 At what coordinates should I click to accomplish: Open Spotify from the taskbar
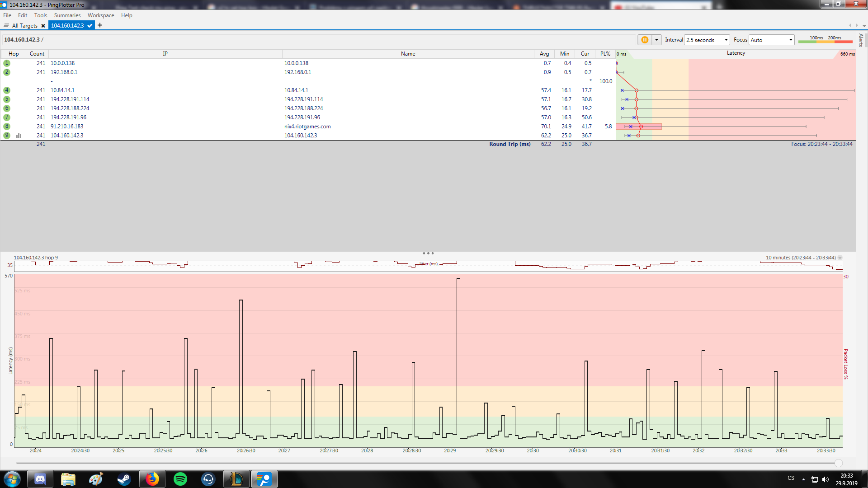pyautogui.click(x=180, y=479)
